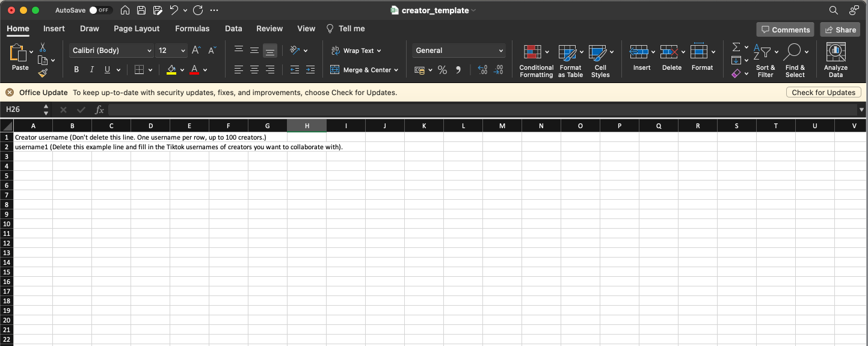
Task: Click the Center text alignment icon
Action: [x=254, y=70]
